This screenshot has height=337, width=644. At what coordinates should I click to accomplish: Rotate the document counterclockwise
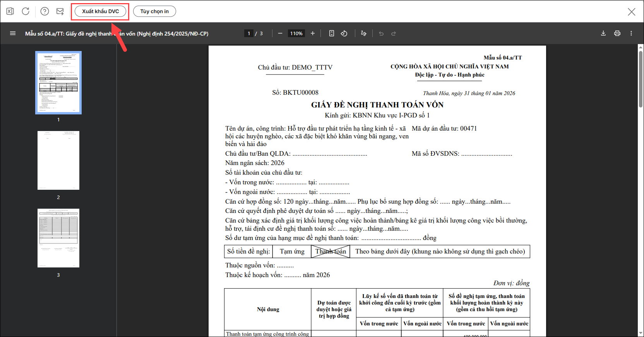(344, 33)
